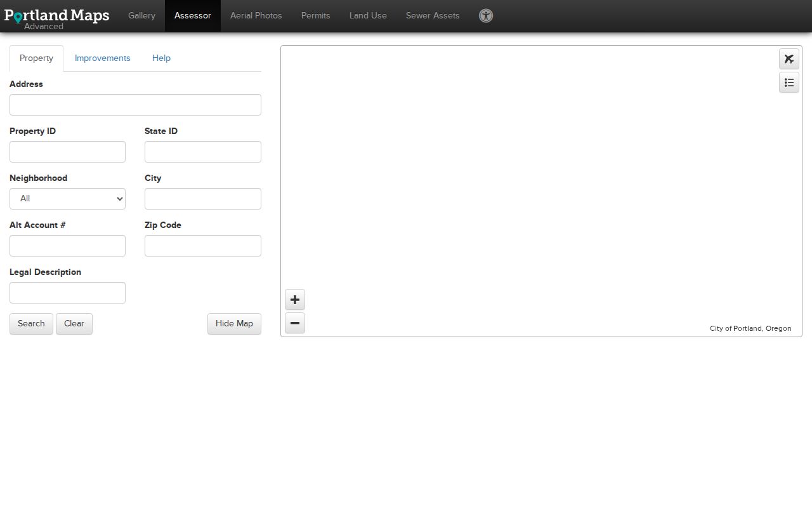Focus the City input field
Screen dimensions: 812x508
(x=203, y=199)
